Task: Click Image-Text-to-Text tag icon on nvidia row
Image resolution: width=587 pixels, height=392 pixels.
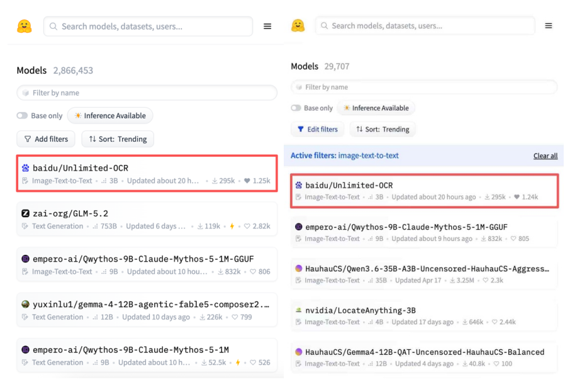Action: (298, 322)
